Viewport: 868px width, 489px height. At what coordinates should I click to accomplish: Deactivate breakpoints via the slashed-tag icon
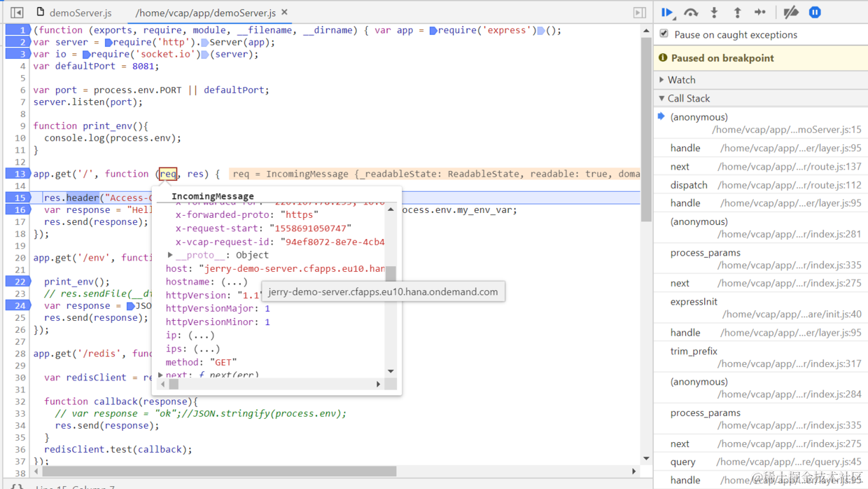[x=791, y=13]
